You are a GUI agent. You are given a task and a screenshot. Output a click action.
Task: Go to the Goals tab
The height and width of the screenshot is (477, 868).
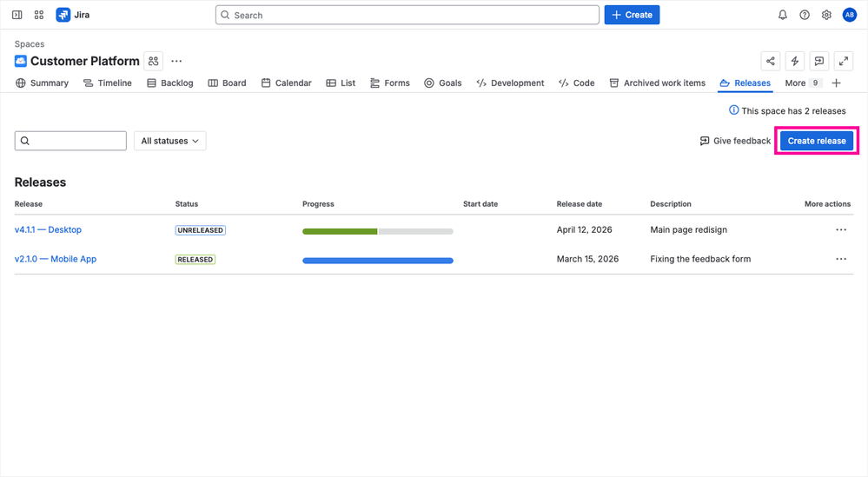[x=443, y=83]
